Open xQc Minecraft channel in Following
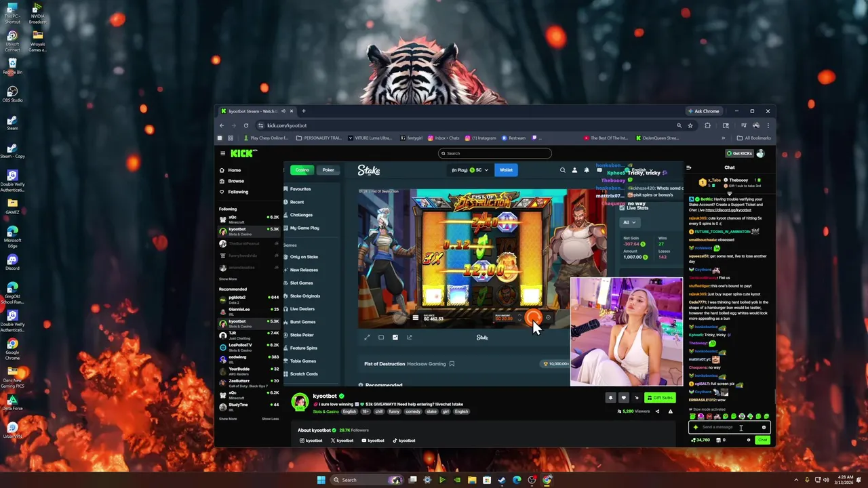The image size is (868, 488). [248, 219]
